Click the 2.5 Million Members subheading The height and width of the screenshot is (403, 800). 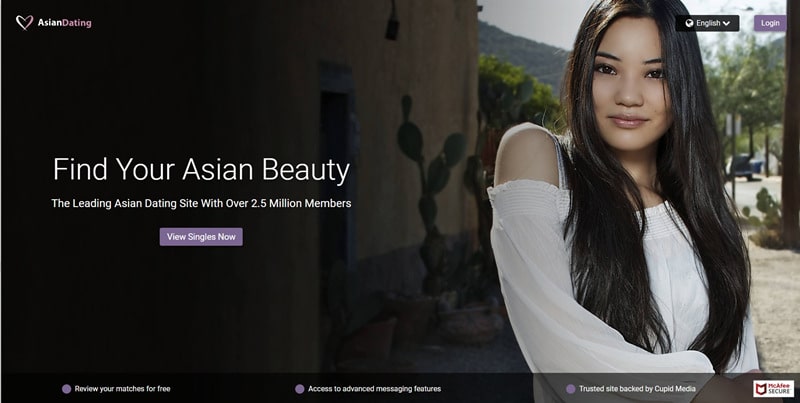[x=201, y=203]
